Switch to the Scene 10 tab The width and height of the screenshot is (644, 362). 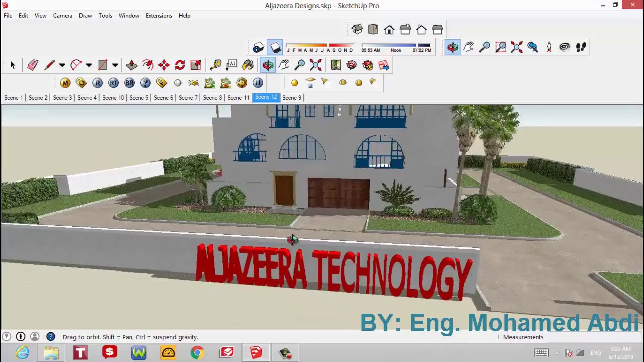[113, 98]
